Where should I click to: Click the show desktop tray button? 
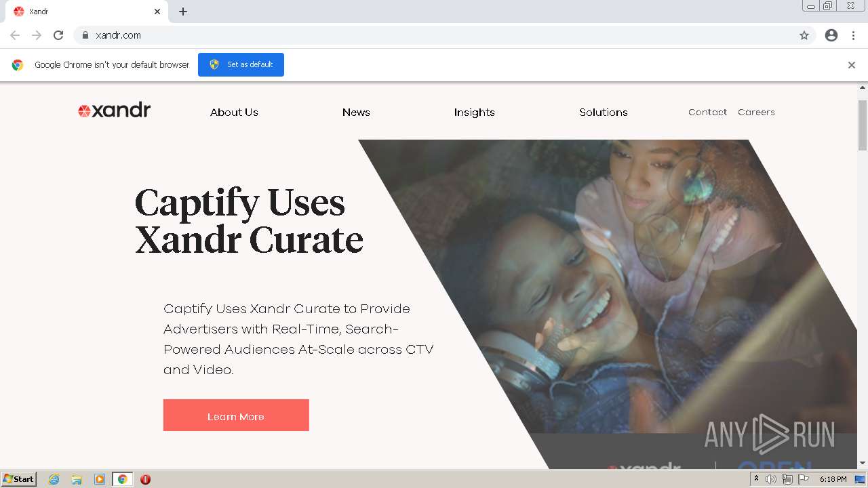(x=860, y=479)
